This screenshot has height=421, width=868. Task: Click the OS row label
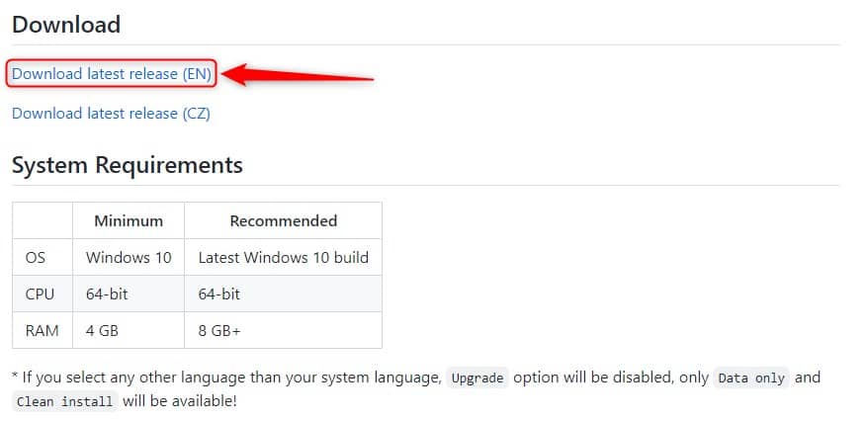36,257
